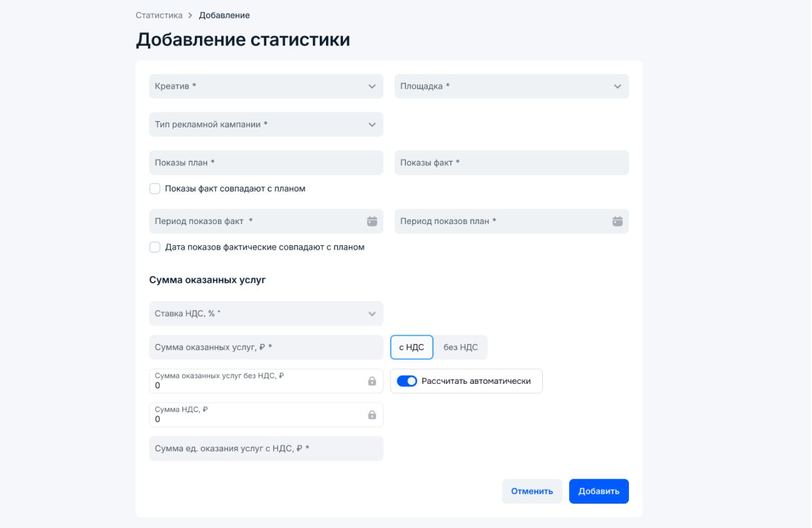Open Тип рекламной кампании dropdown
Image resolution: width=812 pixels, height=528 pixels.
pyautogui.click(x=266, y=124)
